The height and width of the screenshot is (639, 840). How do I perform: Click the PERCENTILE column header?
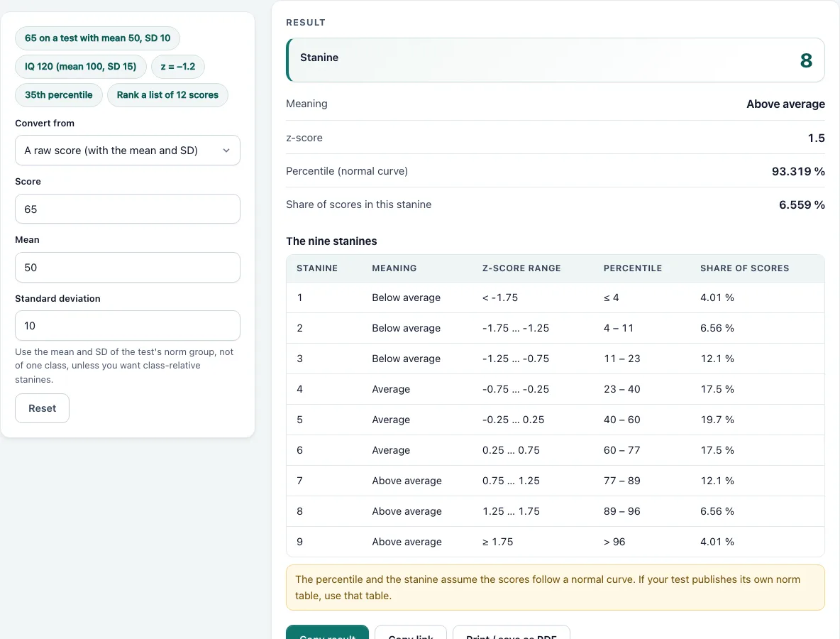point(633,268)
